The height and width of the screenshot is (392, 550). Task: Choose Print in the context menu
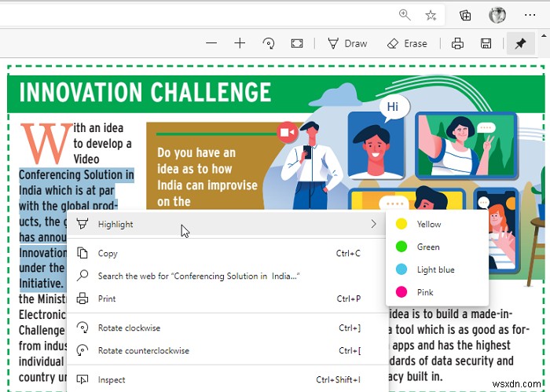pos(226,299)
